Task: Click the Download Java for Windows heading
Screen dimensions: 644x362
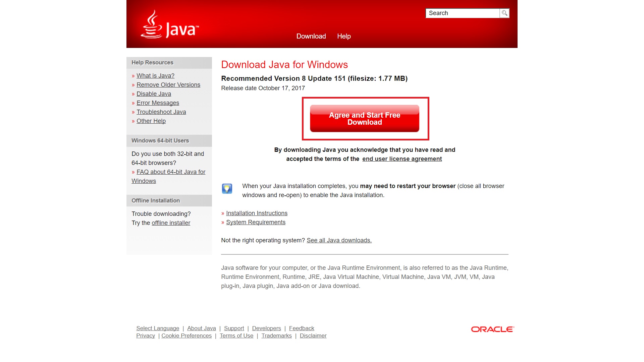Action: click(284, 65)
